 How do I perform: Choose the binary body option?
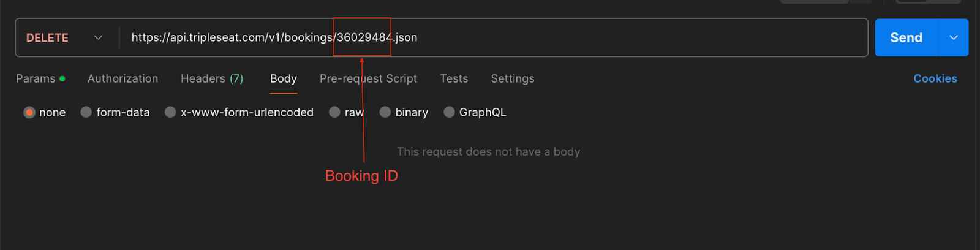pyautogui.click(x=385, y=112)
